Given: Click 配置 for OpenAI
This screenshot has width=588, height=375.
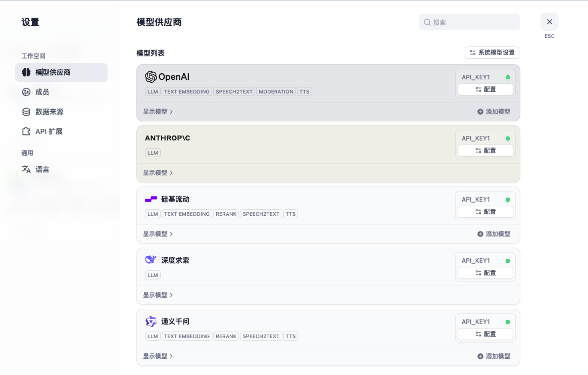Looking at the screenshot, I should [x=485, y=89].
